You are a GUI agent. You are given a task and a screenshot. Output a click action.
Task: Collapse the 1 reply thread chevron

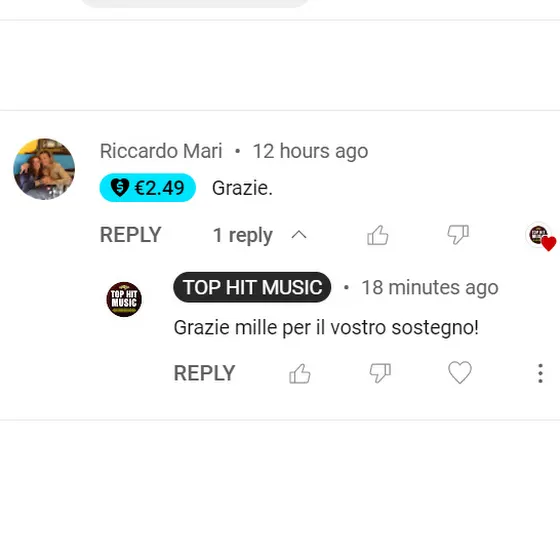coord(299,235)
